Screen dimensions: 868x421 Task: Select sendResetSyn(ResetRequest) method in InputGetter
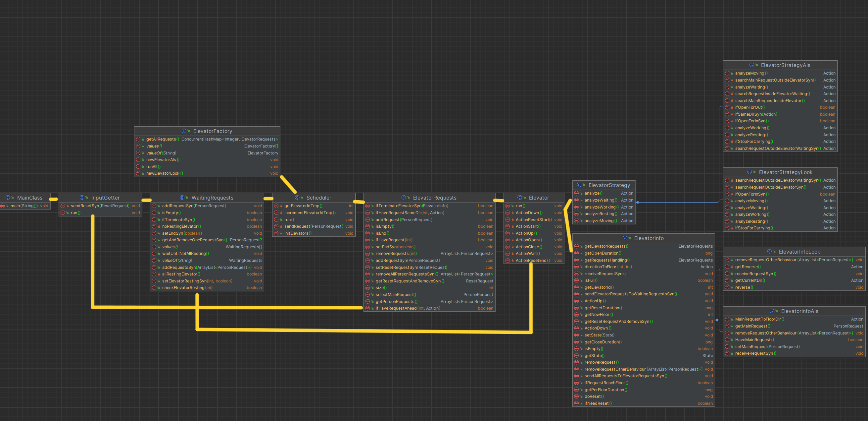[100, 206]
